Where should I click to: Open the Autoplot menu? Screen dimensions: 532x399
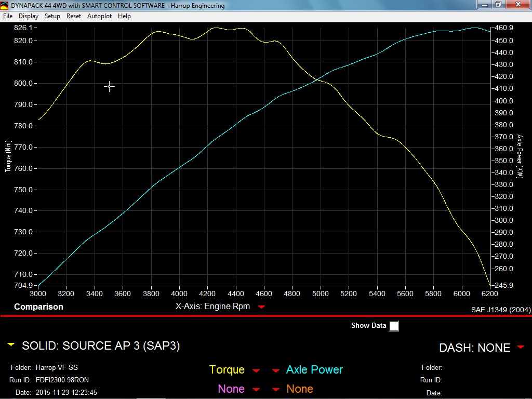tap(99, 16)
